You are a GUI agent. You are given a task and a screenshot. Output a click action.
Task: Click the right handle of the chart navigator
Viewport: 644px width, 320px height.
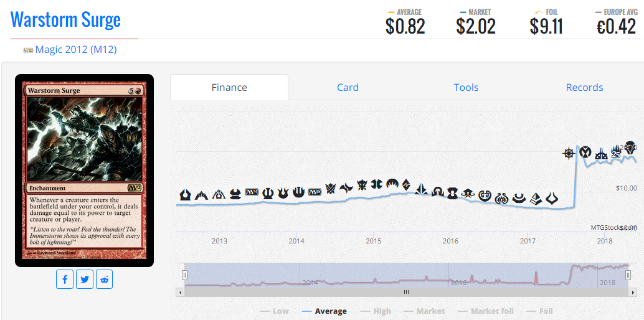pyautogui.click(x=628, y=275)
